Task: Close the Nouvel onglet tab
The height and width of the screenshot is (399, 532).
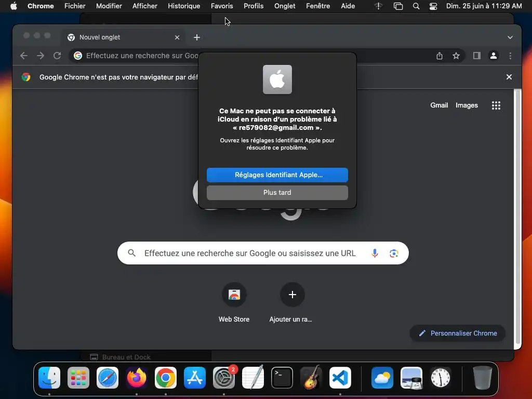Action: (177, 37)
